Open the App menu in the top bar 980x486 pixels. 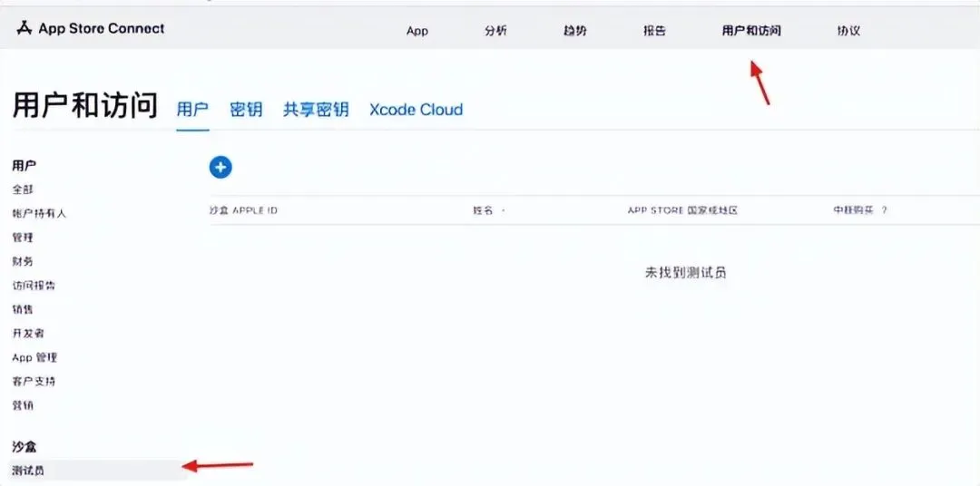click(416, 31)
